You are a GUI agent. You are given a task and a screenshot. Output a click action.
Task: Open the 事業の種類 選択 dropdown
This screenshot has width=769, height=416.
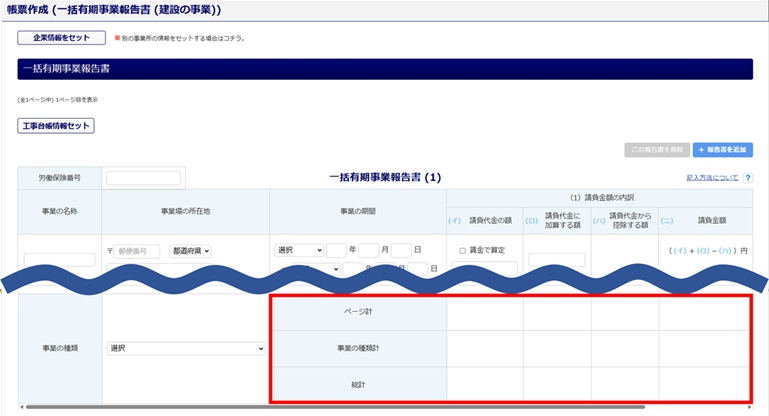186,348
